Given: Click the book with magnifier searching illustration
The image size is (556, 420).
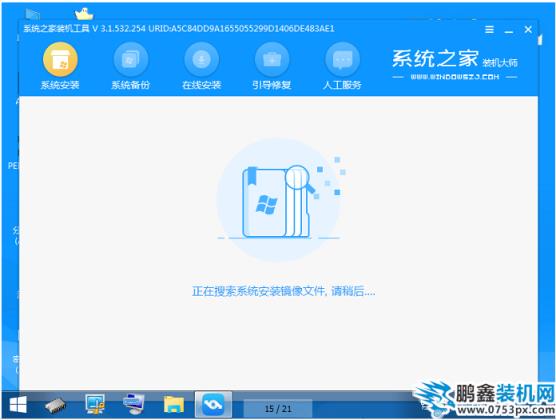Looking at the screenshot, I should pyautogui.click(x=279, y=200).
